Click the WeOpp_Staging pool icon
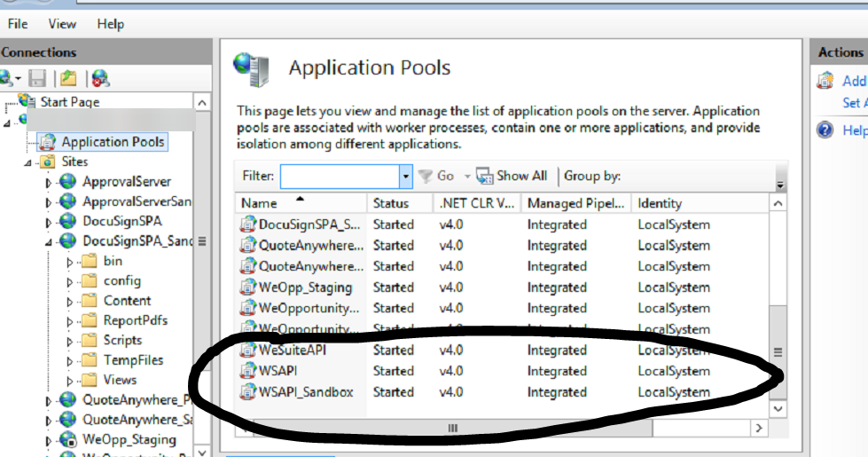 tap(247, 287)
